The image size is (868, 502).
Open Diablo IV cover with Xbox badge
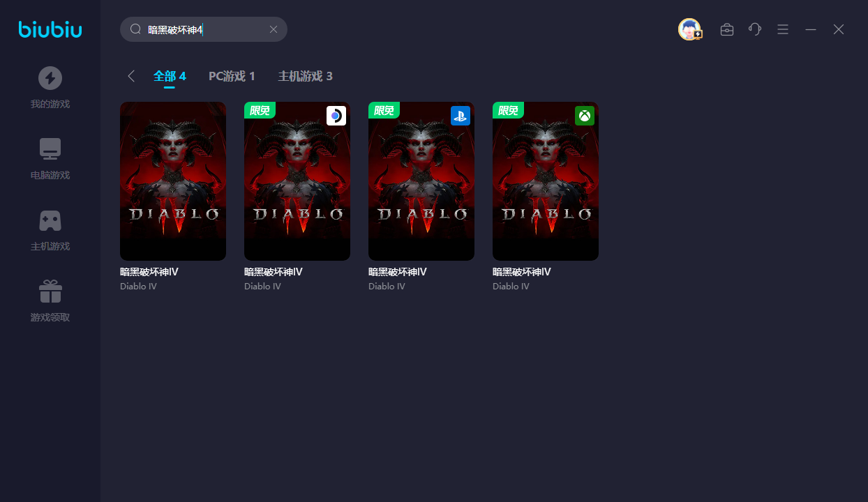click(x=546, y=181)
